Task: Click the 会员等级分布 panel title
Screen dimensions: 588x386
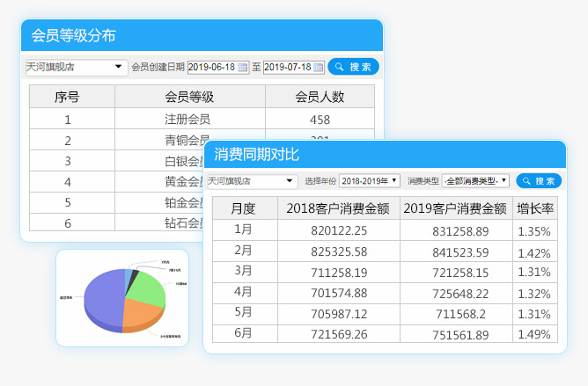Action: (x=73, y=36)
